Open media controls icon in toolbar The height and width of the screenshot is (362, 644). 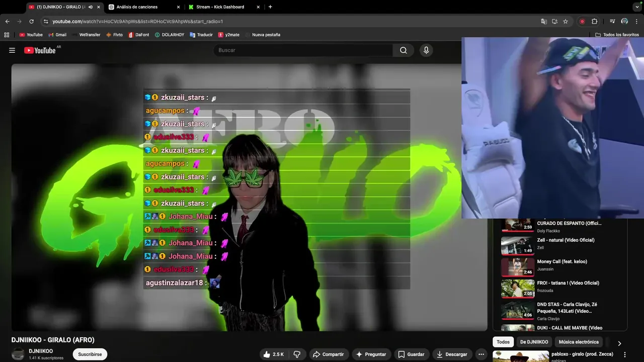click(x=612, y=22)
